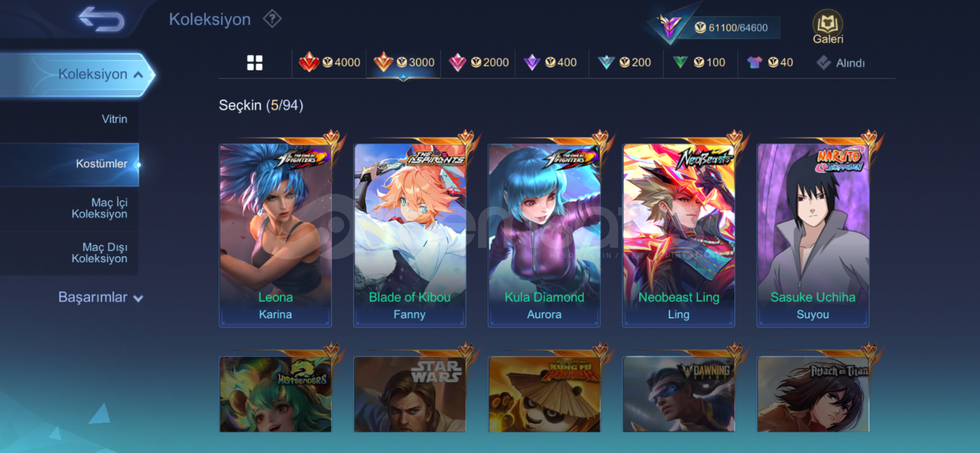
Task: Open the Sasuke Uchiha Suyou skin card
Action: click(x=813, y=235)
